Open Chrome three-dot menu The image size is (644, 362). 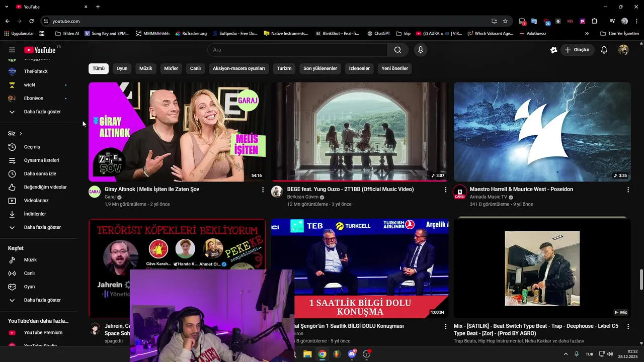click(x=635, y=21)
